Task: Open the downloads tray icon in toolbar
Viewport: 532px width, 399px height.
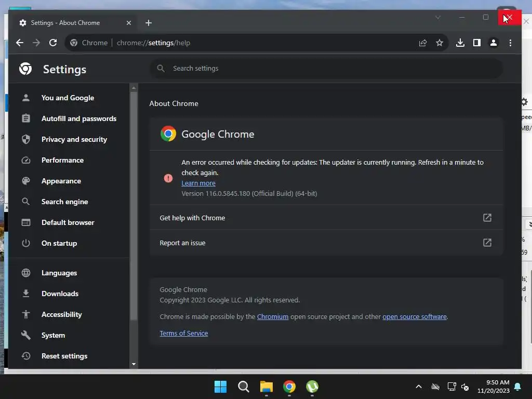Action: (x=460, y=43)
